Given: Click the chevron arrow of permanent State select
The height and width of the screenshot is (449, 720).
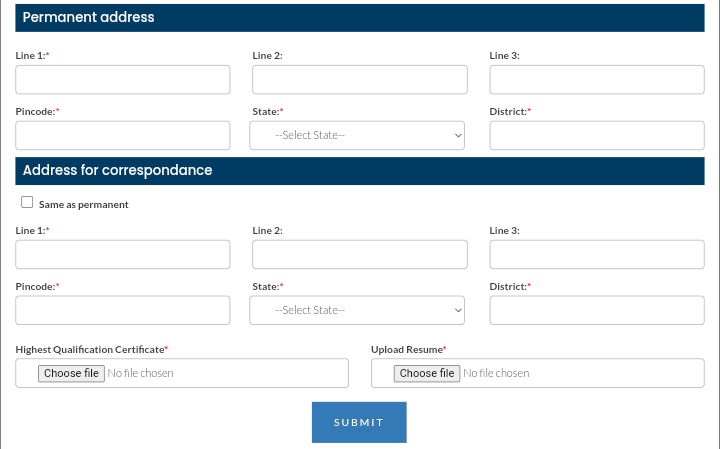Looking at the screenshot, I should (458, 135).
